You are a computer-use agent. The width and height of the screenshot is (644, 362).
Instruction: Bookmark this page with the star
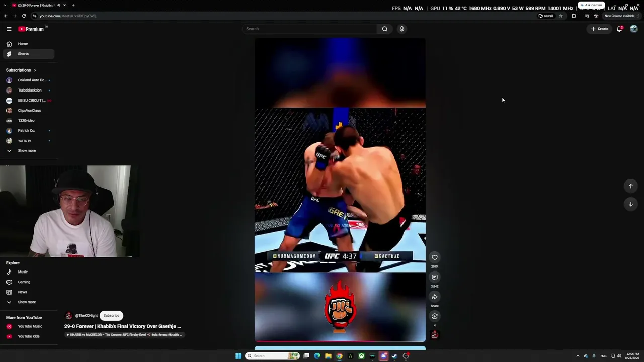[561, 16]
